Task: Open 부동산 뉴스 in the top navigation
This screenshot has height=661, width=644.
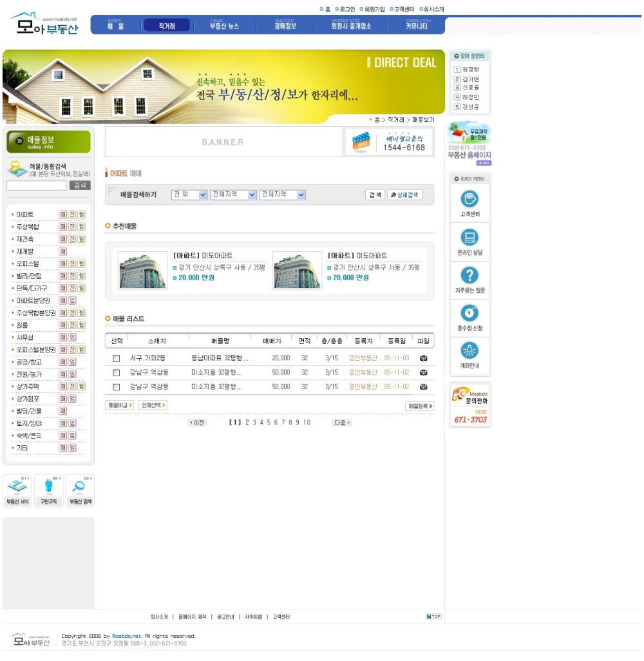Action: click(x=224, y=26)
